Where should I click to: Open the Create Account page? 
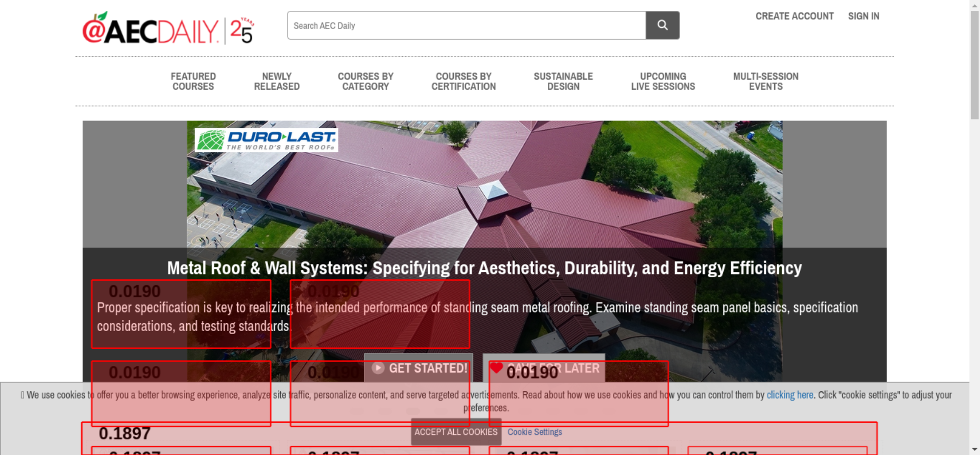794,16
